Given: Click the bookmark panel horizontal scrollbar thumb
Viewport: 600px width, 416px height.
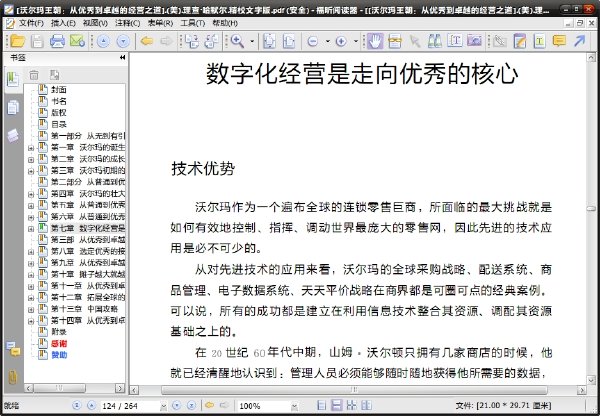Looking at the screenshot, I should pos(59,388).
